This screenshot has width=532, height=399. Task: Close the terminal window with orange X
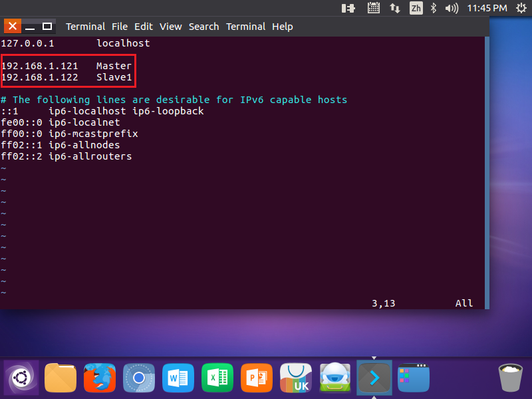click(13, 26)
